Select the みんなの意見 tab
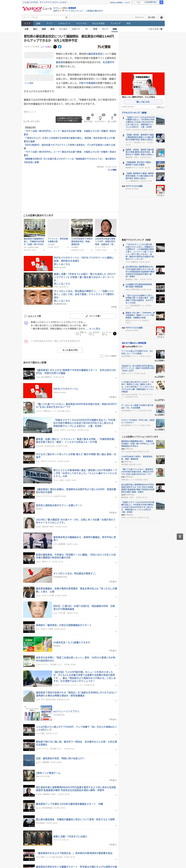The image size is (186, 868). [x=99, y=24]
